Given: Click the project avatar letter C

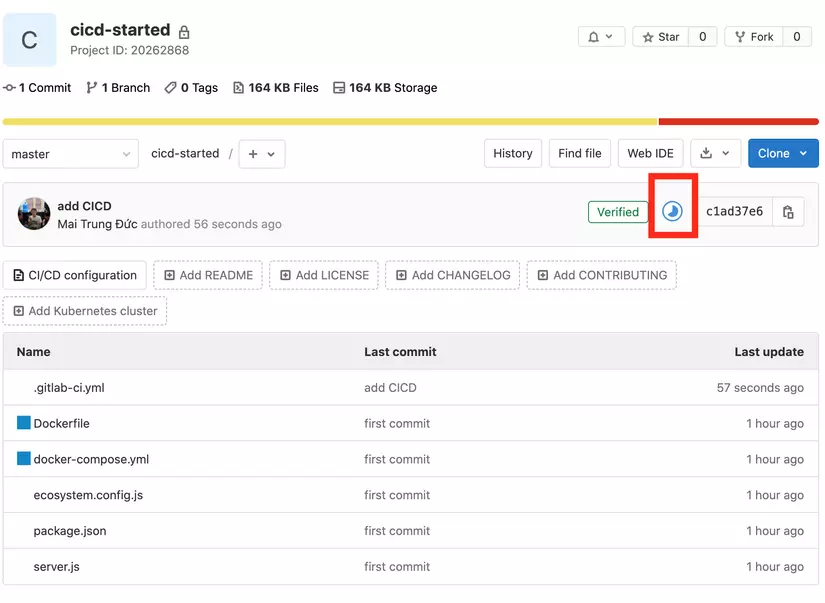Looking at the screenshot, I should (x=29, y=40).
